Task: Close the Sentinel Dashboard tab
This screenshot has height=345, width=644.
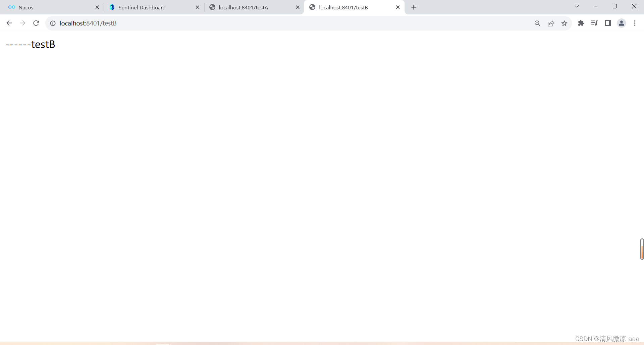Action: coord(198,7)
